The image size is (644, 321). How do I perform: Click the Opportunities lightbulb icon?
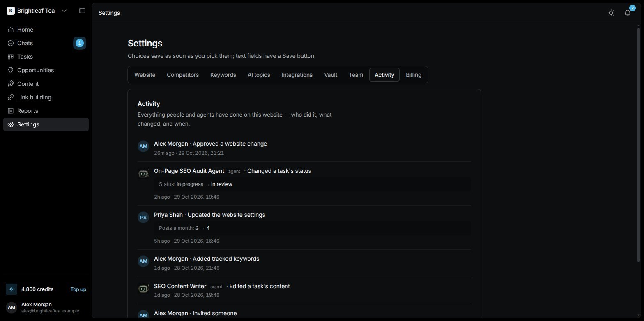tap(11, 70)
